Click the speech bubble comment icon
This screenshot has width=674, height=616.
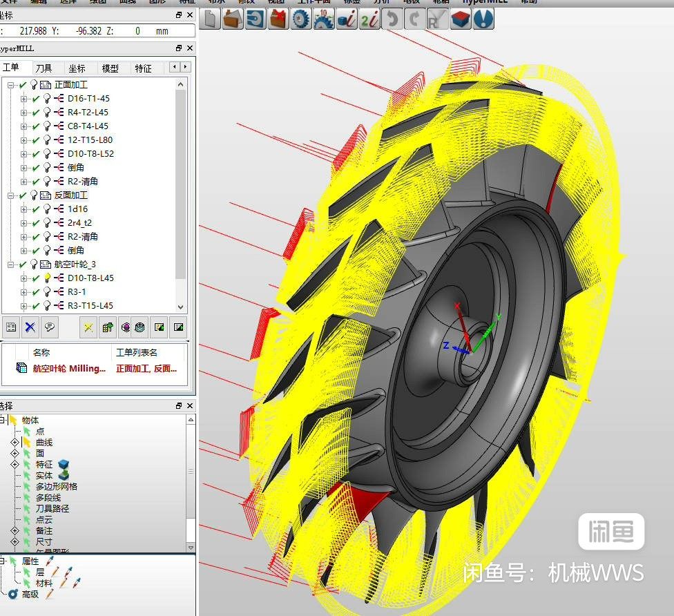pos(50,327)
